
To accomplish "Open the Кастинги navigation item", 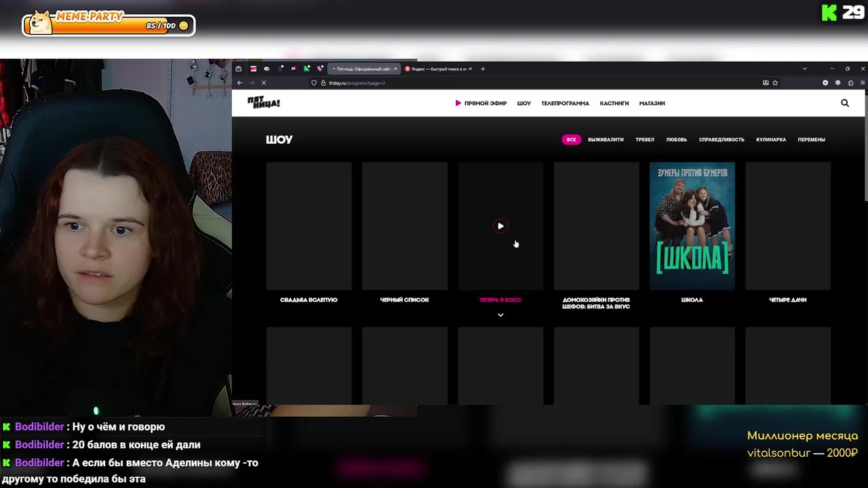I will pos(614,103).
